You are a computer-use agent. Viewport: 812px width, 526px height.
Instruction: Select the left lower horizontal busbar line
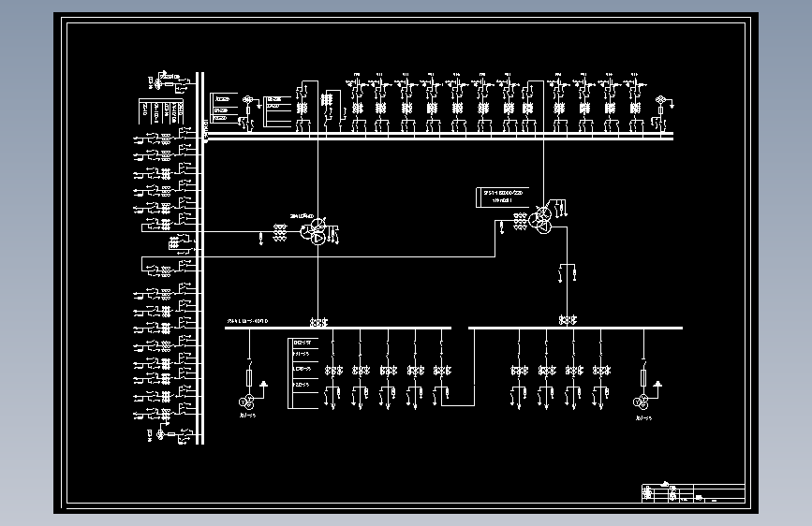click(x=338, y=328)
